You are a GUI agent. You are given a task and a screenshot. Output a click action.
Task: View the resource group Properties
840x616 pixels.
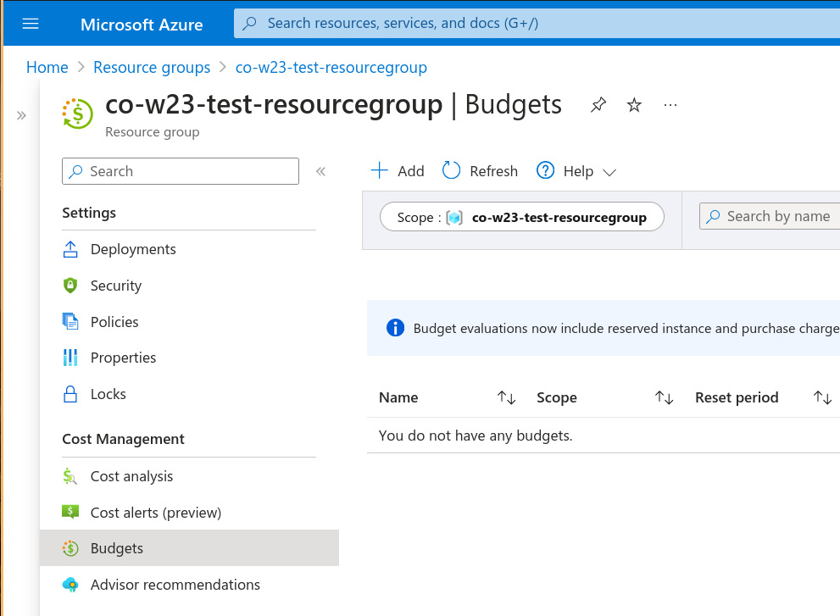(x=122, y=358)
